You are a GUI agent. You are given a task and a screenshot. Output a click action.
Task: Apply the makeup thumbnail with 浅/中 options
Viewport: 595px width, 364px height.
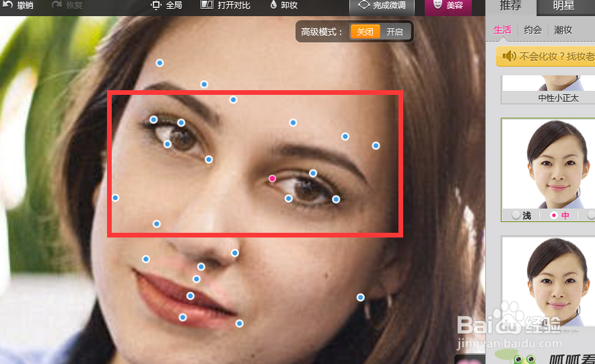[x=549, y=163]
